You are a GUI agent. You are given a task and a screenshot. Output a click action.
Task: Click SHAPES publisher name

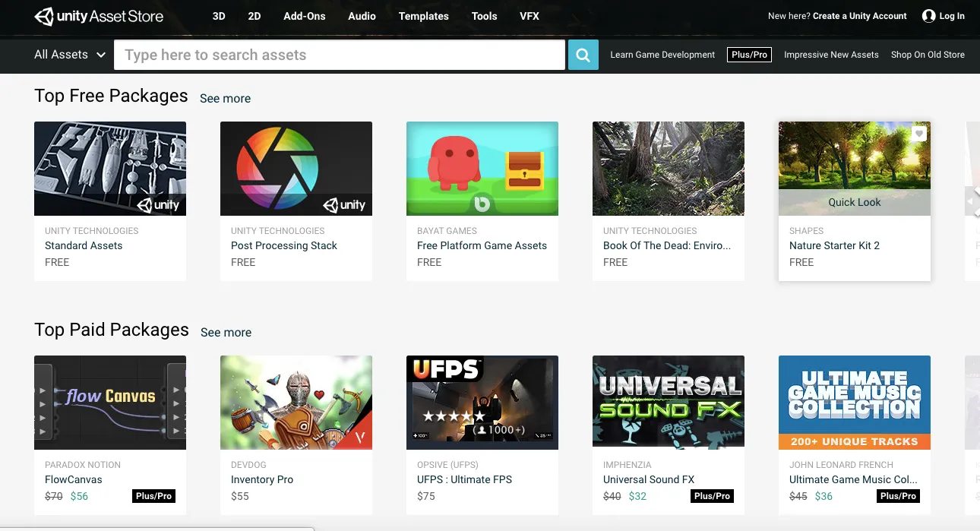click(806, 230)
